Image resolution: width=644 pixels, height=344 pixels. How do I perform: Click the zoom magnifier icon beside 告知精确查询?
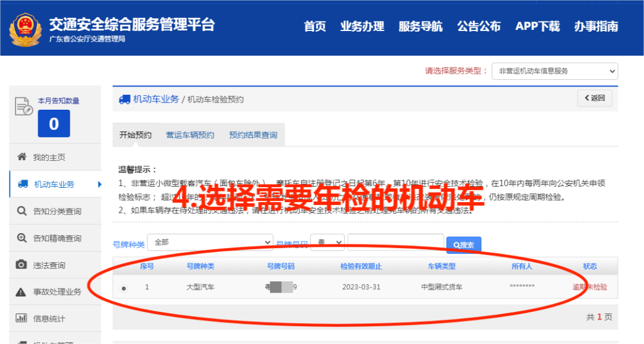[22, 238]
